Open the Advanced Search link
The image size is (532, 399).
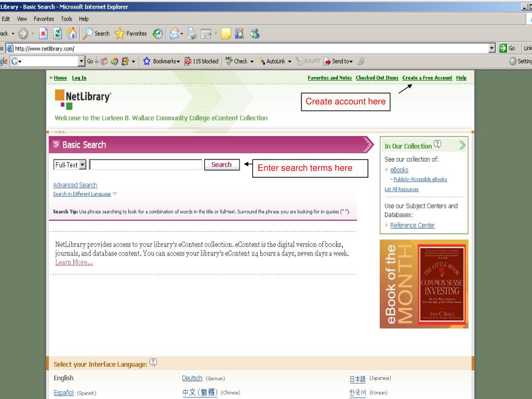click(x=75, y=185)
